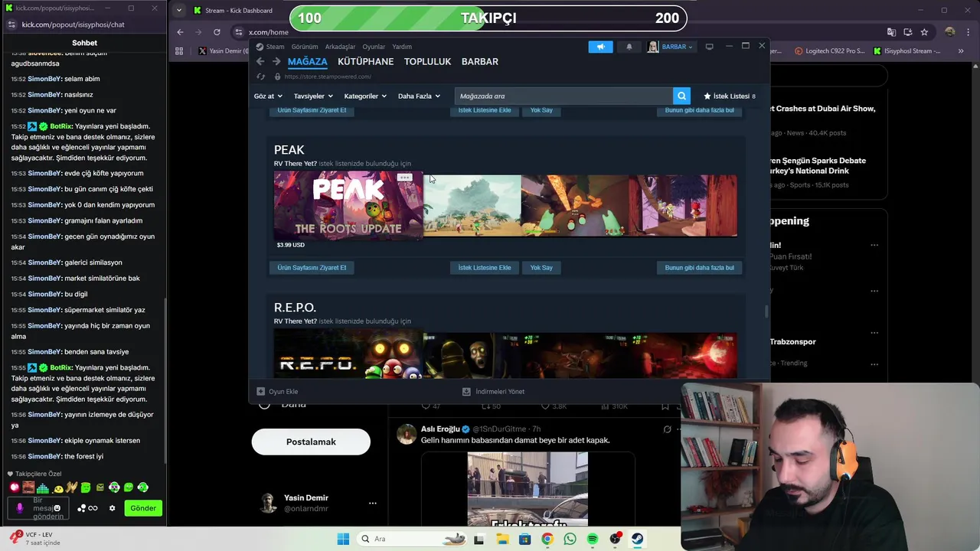Go back in Steam navigation
This screenshot has width=980, height=551.
pyautogui.click(x=260, y=61)
